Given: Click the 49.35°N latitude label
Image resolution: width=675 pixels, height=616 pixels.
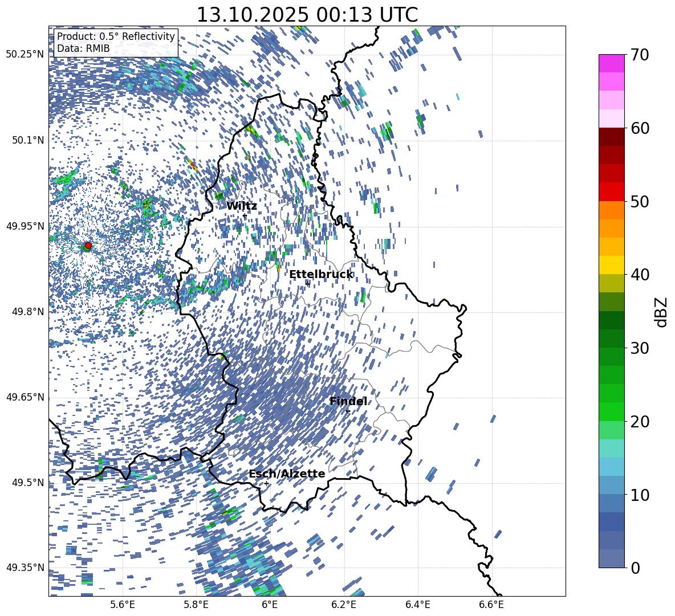Looking at the screenshot, I should 25,568.
